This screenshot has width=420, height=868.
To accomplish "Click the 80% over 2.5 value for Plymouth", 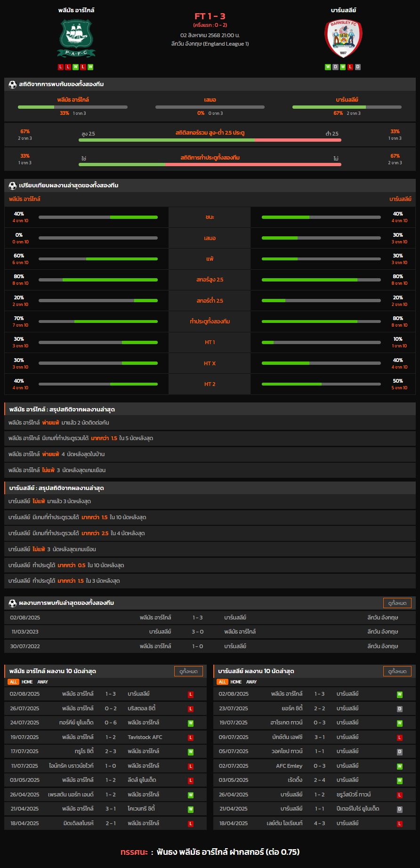I will coord(19,276).
